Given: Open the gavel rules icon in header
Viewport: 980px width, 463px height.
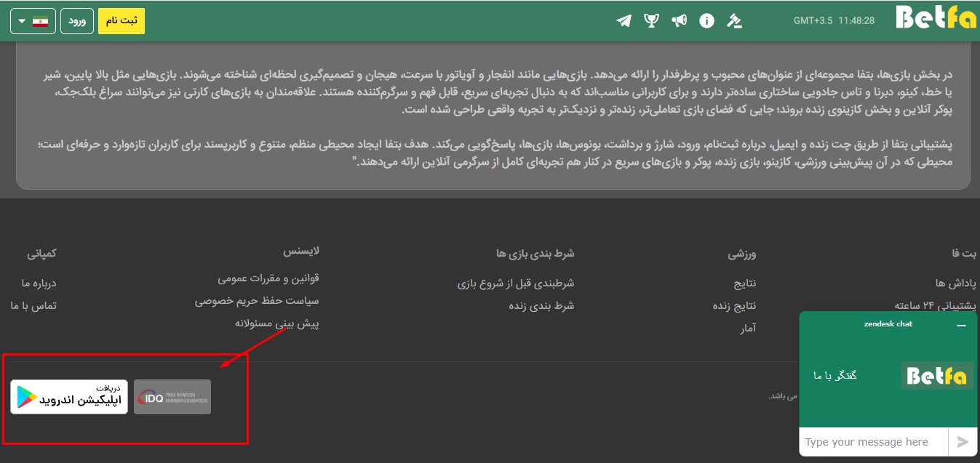Looking at the screenshot, I should point(734,20).
